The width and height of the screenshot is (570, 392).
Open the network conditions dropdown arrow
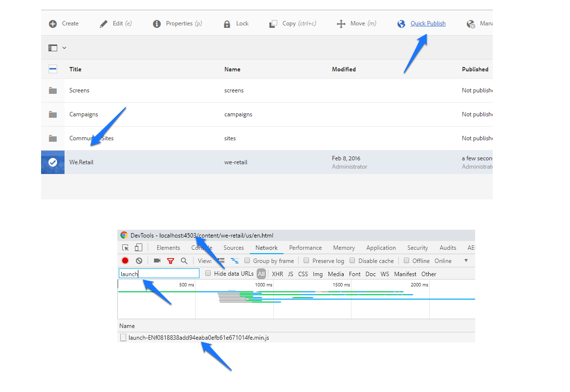pos(466,261)
